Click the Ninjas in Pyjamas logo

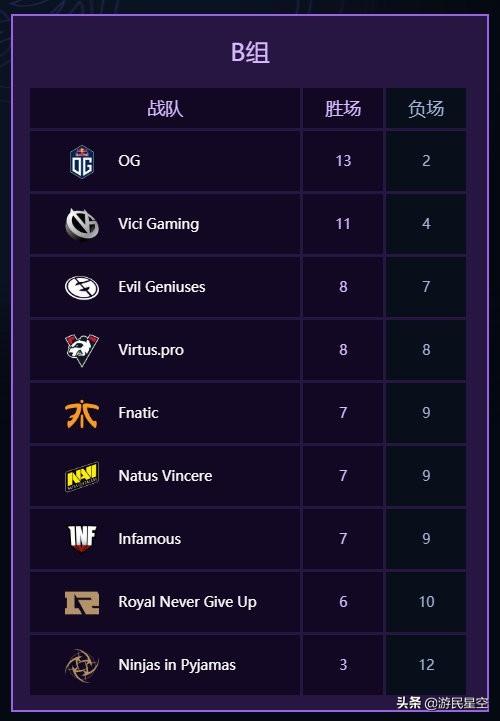(82, 665)
